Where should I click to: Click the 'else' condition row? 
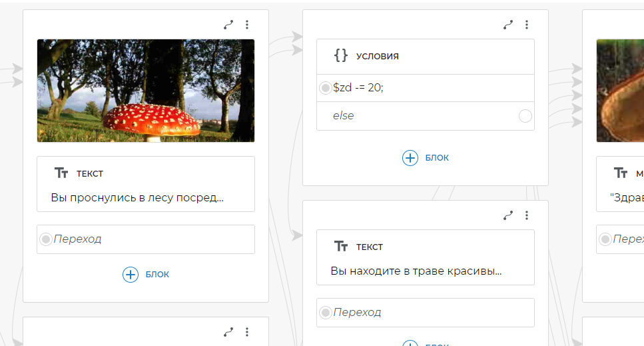click(426, 116)
